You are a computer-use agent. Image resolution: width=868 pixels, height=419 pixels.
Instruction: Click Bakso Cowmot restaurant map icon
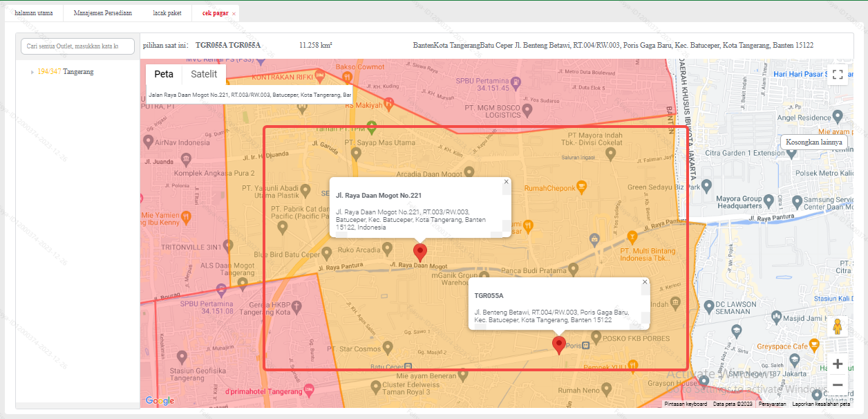346,77
